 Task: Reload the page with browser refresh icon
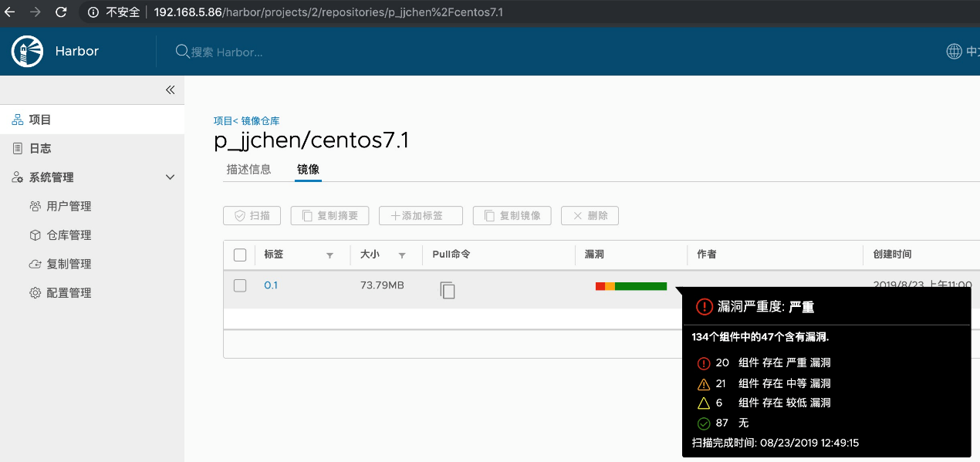click(61, 12)
